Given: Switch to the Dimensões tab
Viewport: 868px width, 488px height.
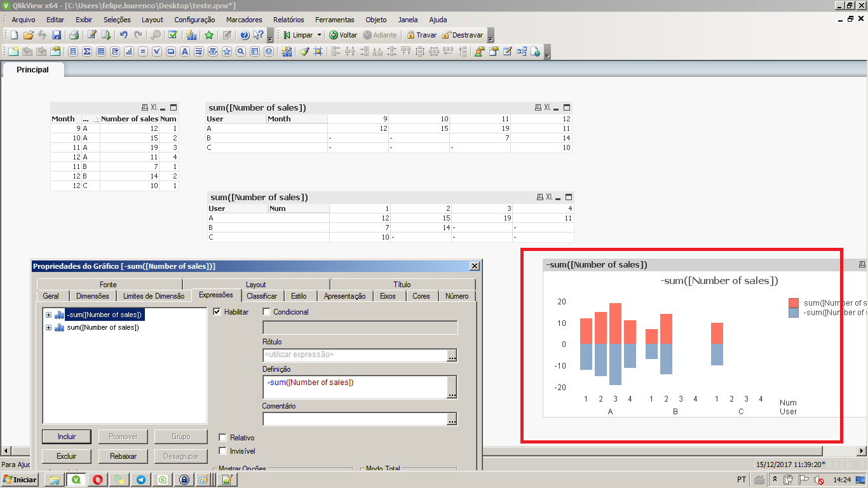Looking at the screenshot, I should coord(93,296).
